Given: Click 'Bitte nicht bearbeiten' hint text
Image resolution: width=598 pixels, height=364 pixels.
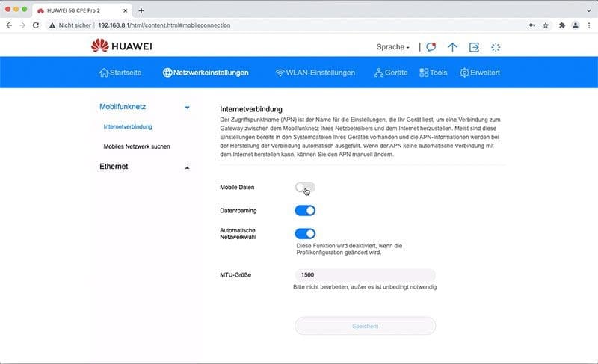Looking at the screenshot, I should (365, 286).
